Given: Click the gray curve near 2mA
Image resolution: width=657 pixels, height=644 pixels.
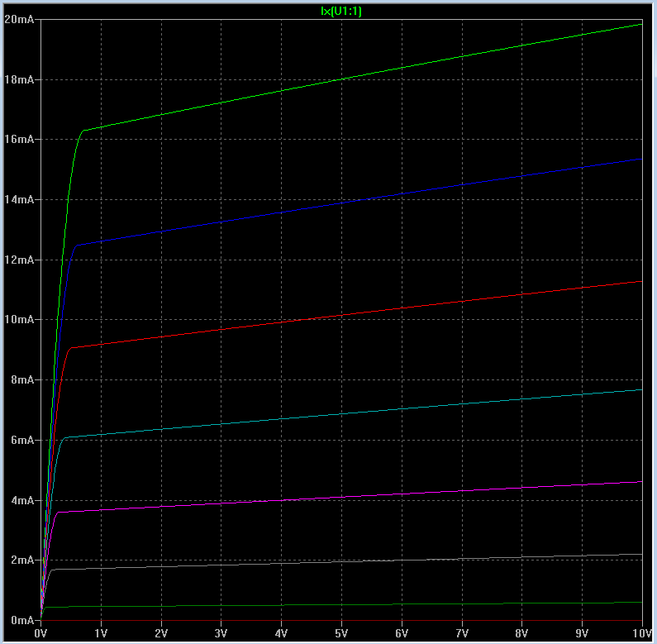Looking at the screenshot, I should click(x=341, y=561).
